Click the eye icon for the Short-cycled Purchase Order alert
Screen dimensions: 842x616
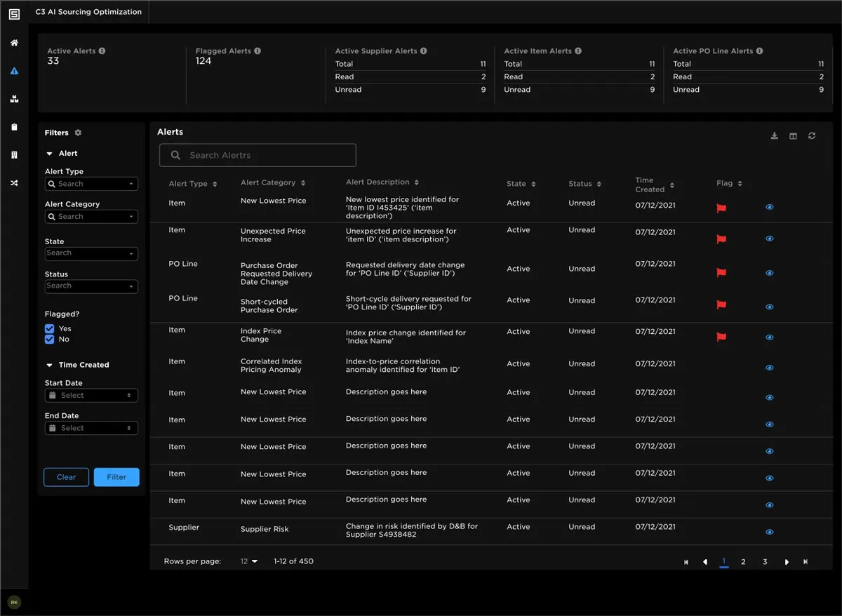(770, 307)
